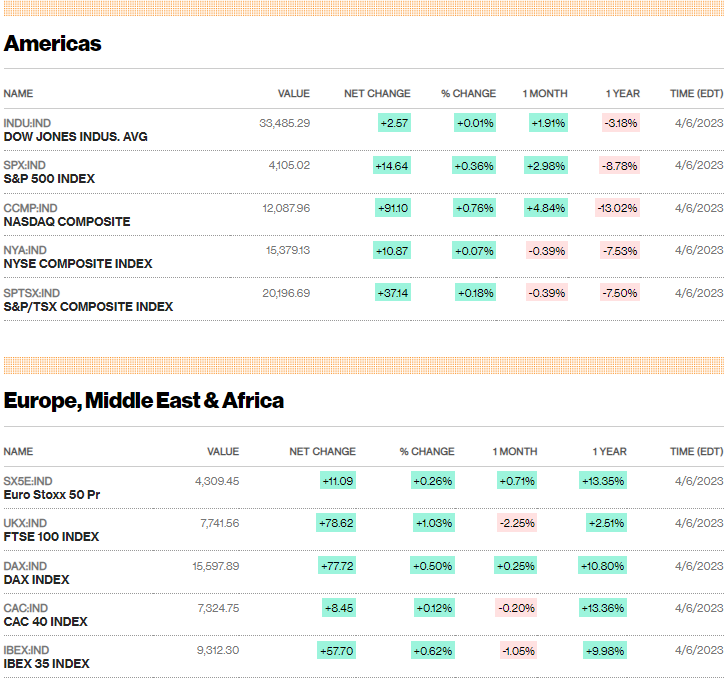
Task: Click the S&P/TSX net change +37.14
Action: point(393,293)
